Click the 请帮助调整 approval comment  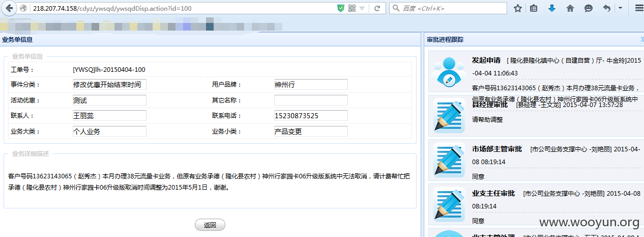pos(487,120)
